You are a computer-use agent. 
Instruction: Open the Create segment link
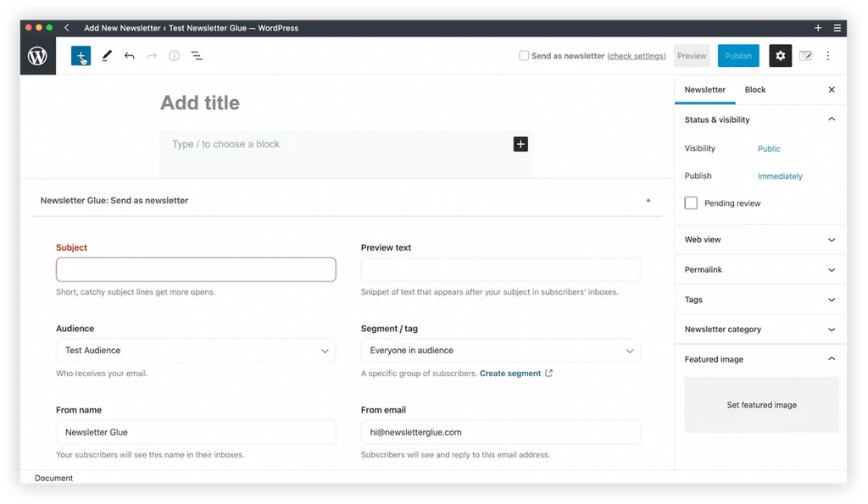click(x=510, y=374)
